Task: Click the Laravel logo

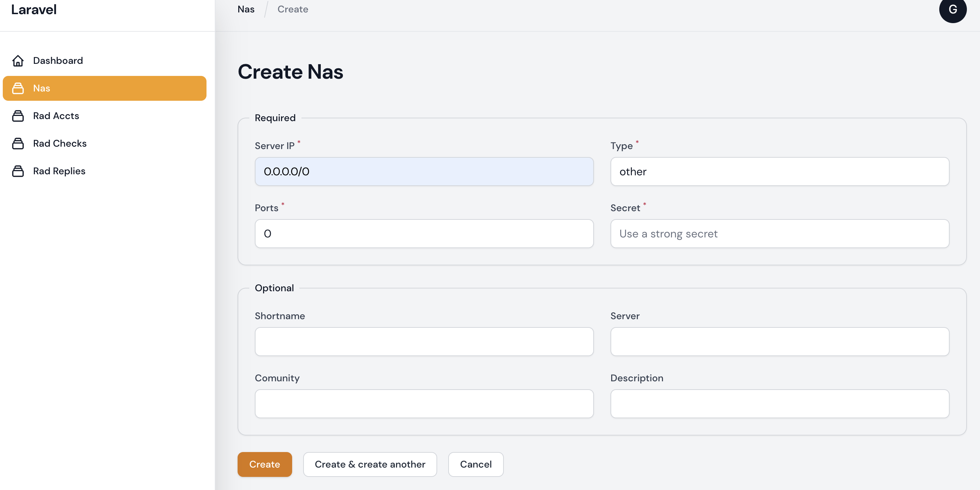Action: [33, 10]
